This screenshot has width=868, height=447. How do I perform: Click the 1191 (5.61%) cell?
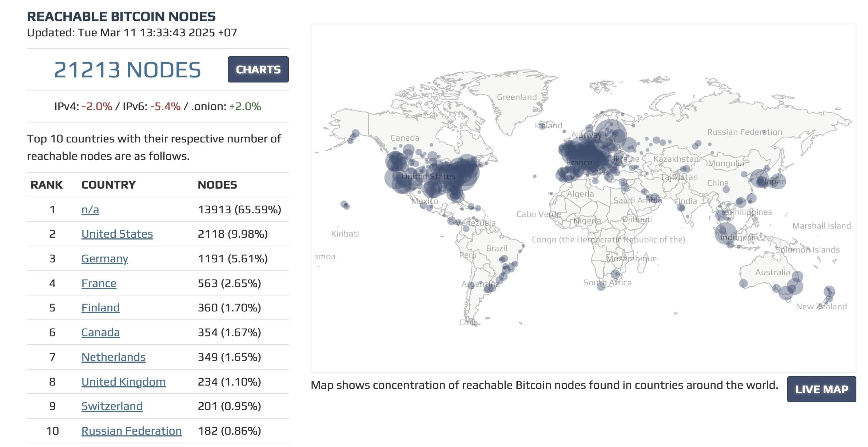pos(233,258)
